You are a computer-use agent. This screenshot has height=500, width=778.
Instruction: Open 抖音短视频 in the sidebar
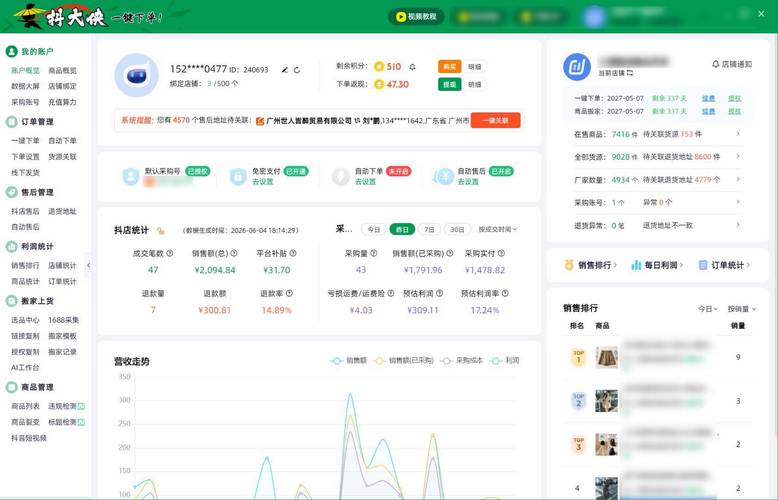pyautogui.click(x=29, y=438)
